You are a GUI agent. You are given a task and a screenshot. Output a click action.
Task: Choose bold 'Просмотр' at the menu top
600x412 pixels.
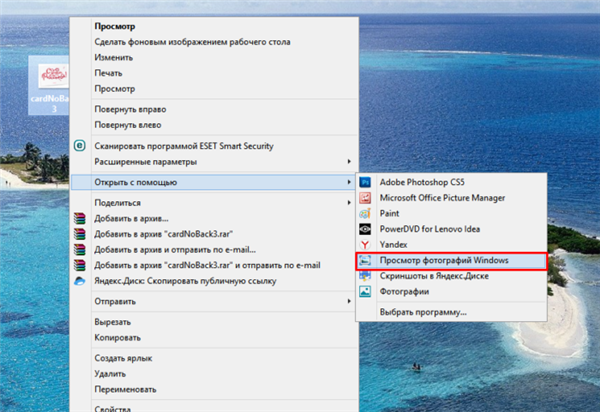pos(115,26)
